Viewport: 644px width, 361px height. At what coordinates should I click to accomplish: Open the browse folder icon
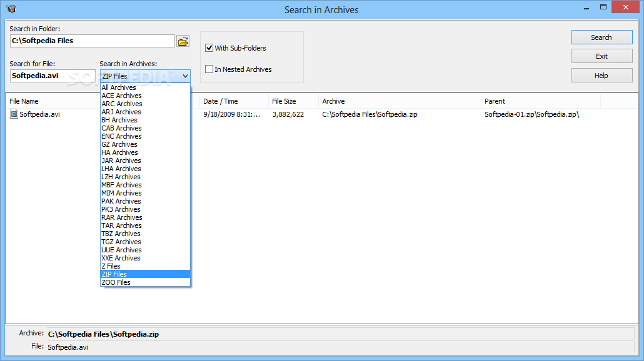click(x=183, y=41)
